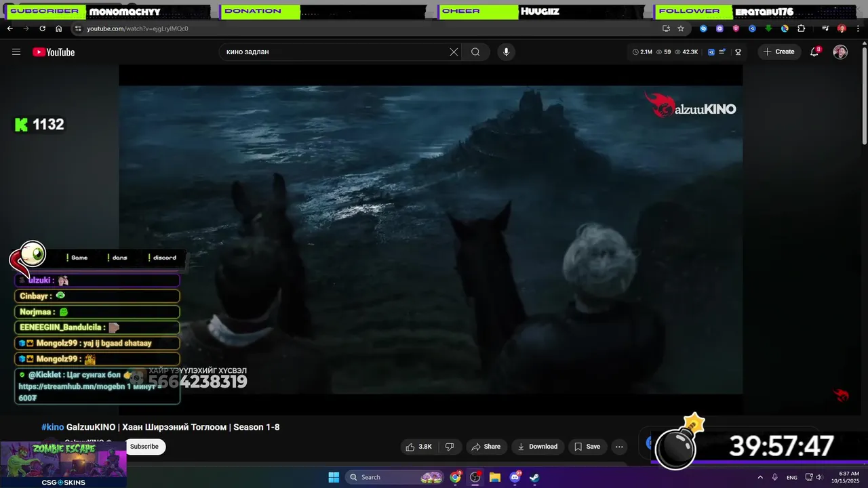Open the browser media control icon
The width and height of the screenshot is (868, 488).
(825, 28)
